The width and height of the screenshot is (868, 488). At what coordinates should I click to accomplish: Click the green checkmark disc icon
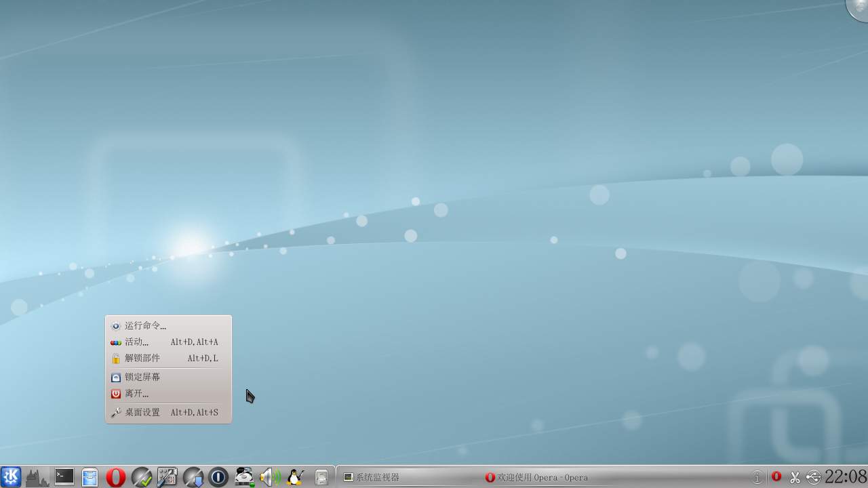pyautogui.click(x=142, y=477)
